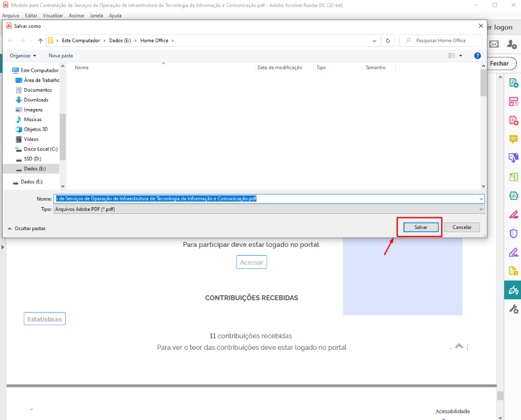Open the Arquivo menu
The image size is (521, 420).
(x=10, y=15)
